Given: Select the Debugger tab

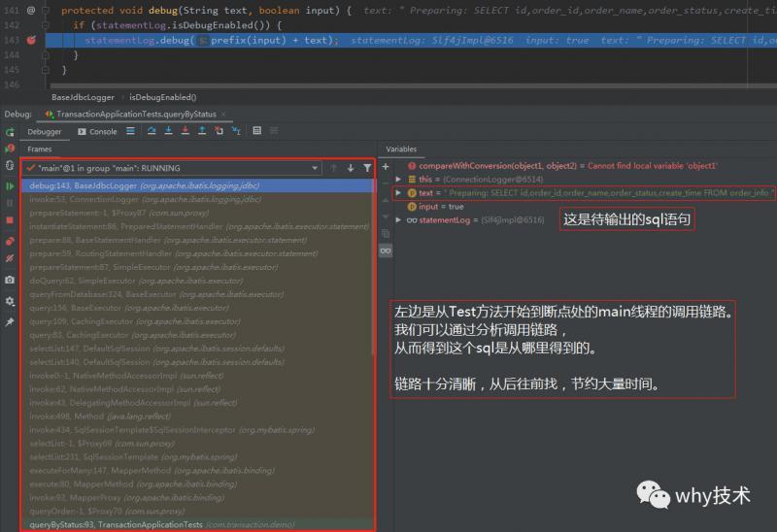Looking at the screenshot, I should coord(45,131).
